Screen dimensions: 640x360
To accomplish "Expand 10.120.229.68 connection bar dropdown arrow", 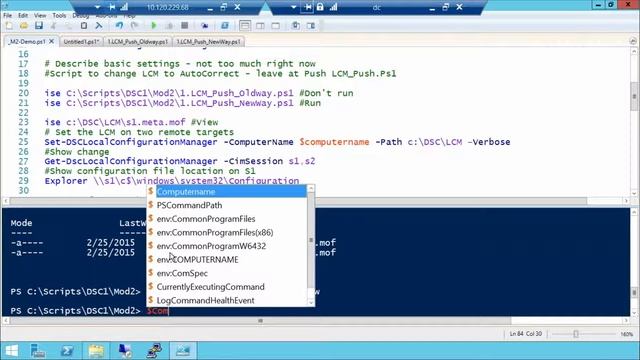I will click(x=97, y=7).
